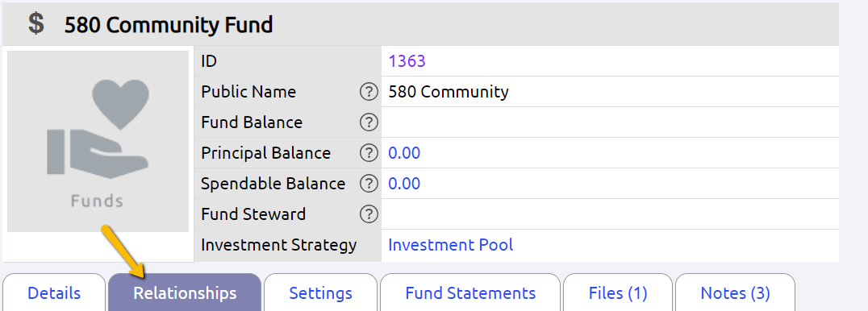This screenshot has height=311, width=868.
Task: Open the Settings tab
Action: click(x=320, y=292)
